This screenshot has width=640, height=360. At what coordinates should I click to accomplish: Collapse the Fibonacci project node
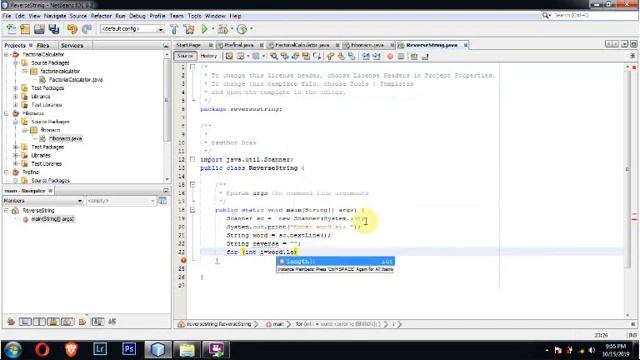pyautogui.click(x=7, y=113)
